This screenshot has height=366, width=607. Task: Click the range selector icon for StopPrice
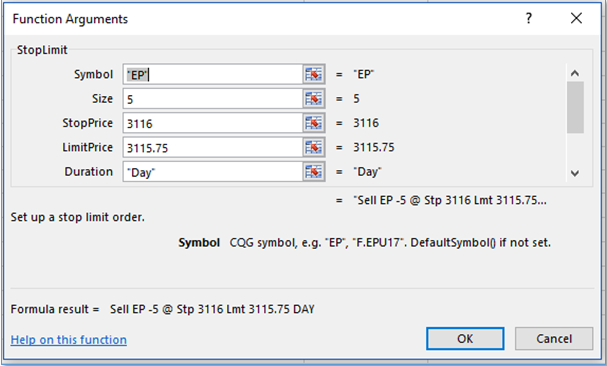pos(314,123)
